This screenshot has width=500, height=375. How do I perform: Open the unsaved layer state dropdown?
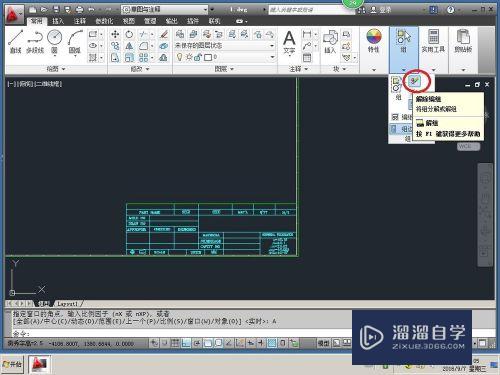(225, 45)
